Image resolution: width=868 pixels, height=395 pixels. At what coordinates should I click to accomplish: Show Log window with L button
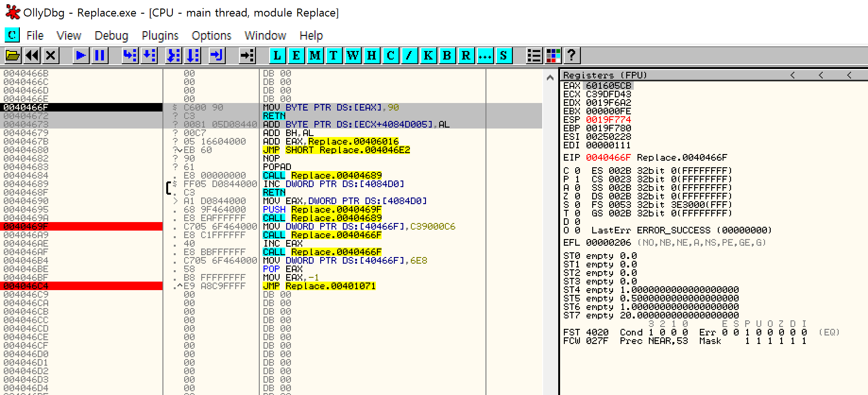point(277,56)
